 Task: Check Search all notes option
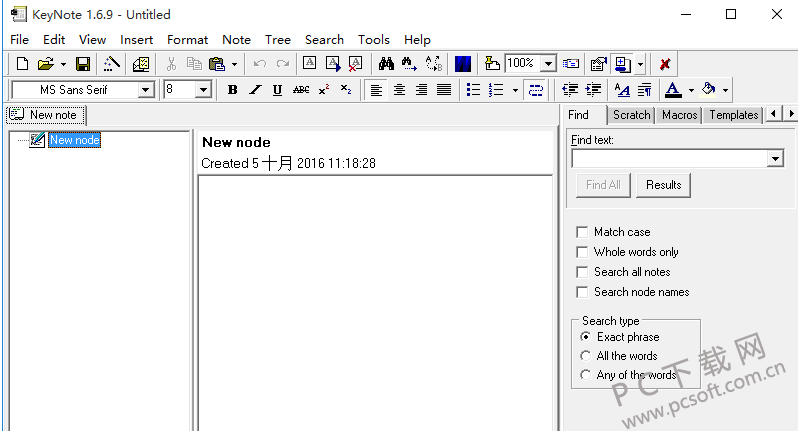[x=582, y=272]
